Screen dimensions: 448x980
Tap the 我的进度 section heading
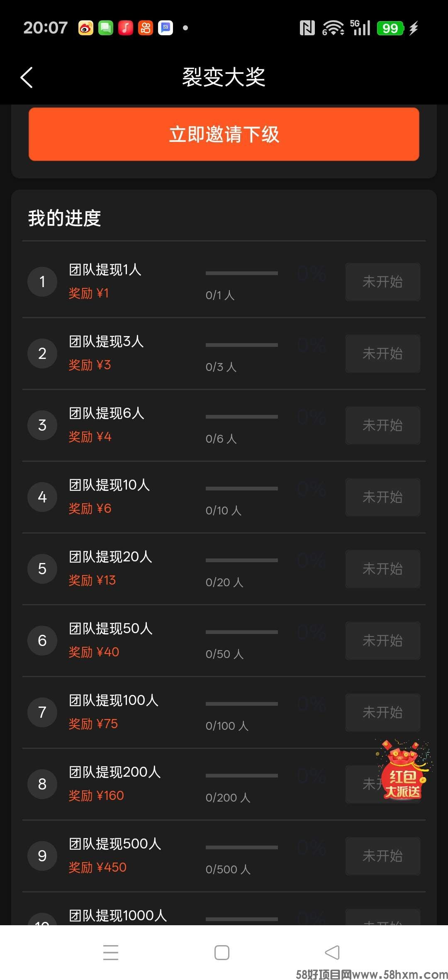point(65,218)
